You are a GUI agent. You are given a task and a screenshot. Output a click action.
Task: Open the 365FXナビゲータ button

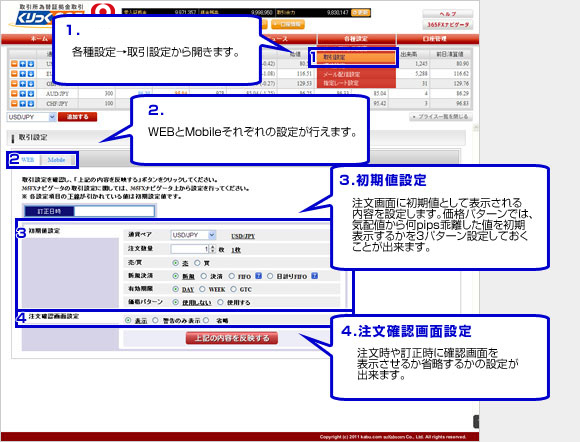448,25
